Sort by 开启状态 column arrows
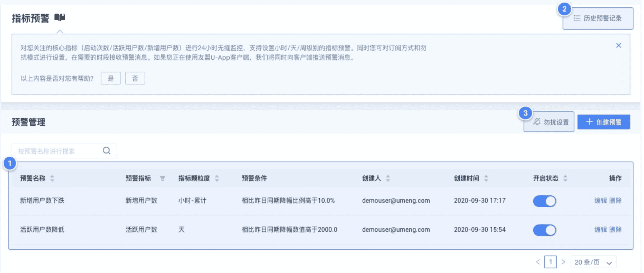Screen dimensions: 644x273 coord(565,178)
